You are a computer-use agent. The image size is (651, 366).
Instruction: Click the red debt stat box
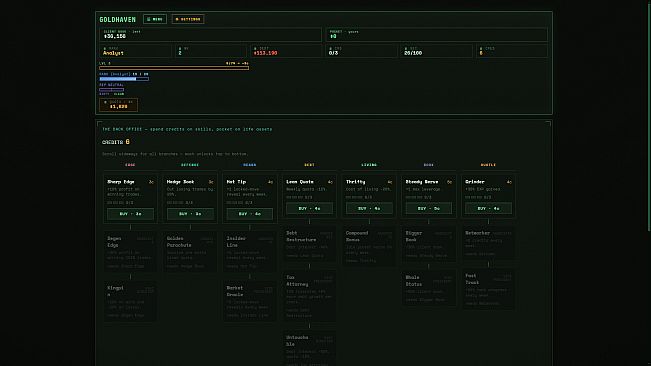click(286, 51)
